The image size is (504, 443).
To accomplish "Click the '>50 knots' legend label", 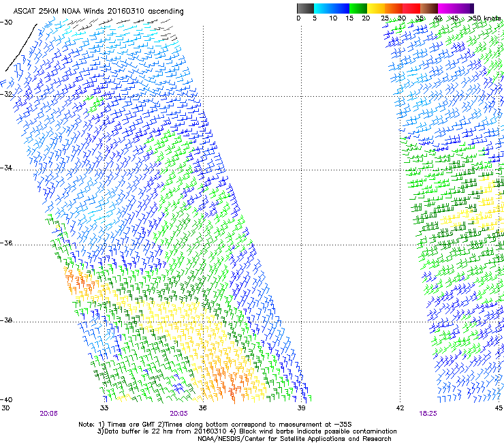I will 485,18.
